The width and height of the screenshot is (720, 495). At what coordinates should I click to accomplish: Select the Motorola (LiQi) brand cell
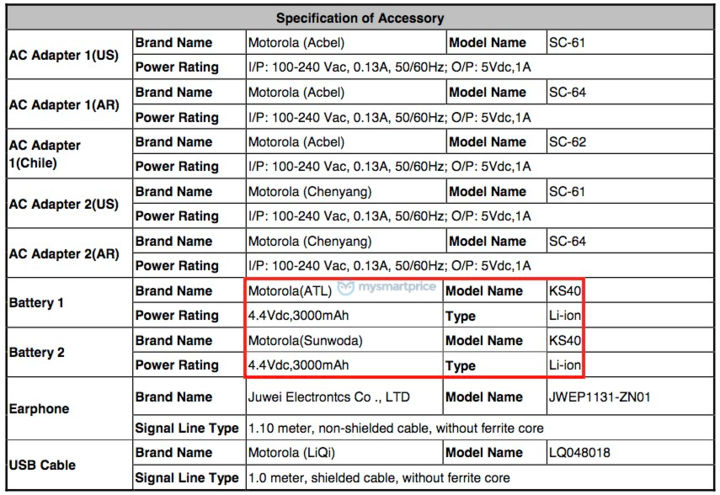pos(288,453)
